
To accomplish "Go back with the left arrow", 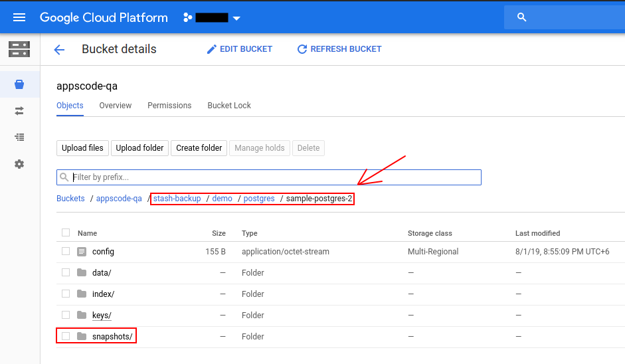I will click(x=59, y=49).
